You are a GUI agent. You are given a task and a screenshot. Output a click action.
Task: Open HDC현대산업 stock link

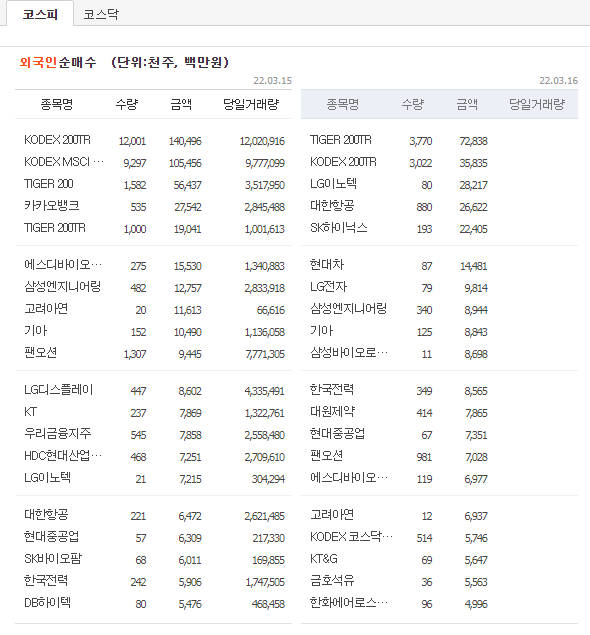(x=63, y=456)
